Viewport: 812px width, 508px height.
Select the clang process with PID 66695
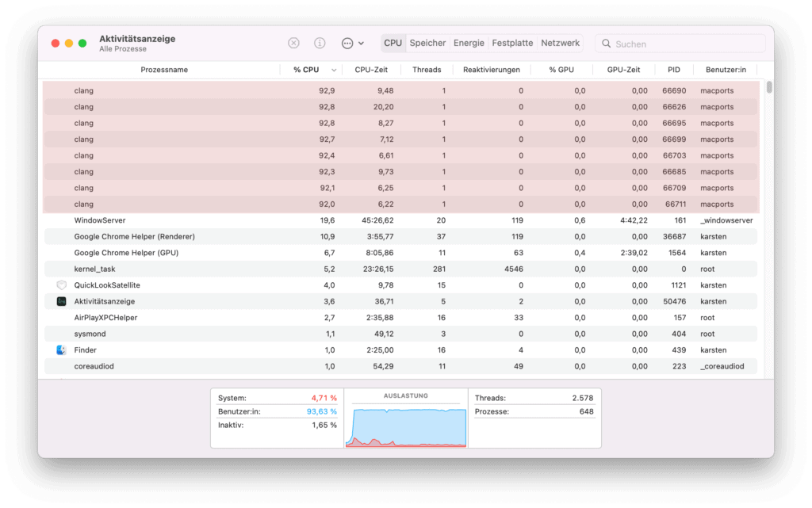tap(400, 123)
